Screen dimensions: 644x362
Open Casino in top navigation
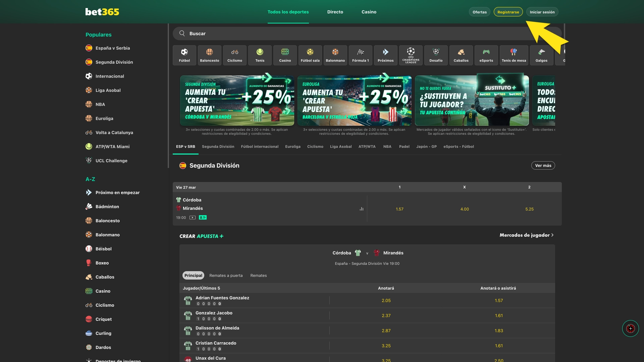click(369, 12)
